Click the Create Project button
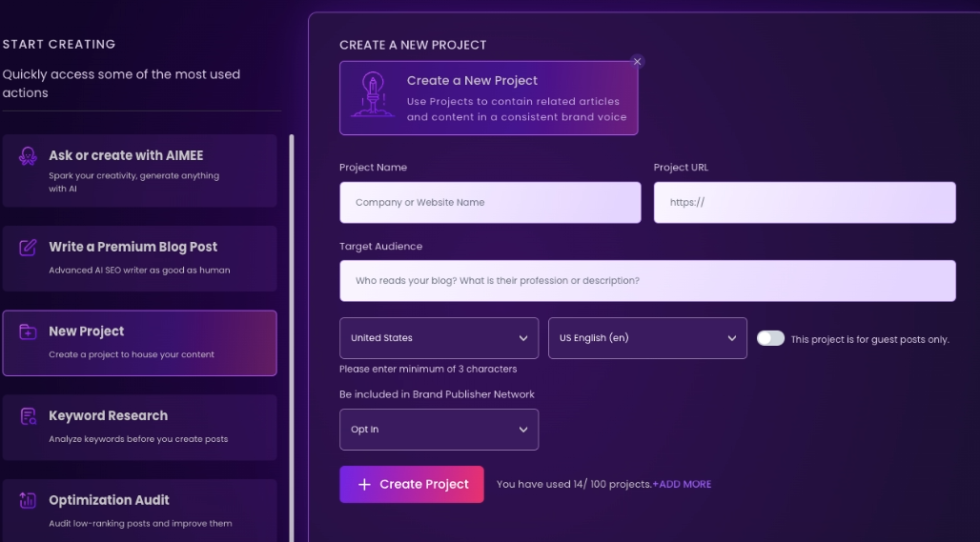980x542 pixels. pos(411,484)
